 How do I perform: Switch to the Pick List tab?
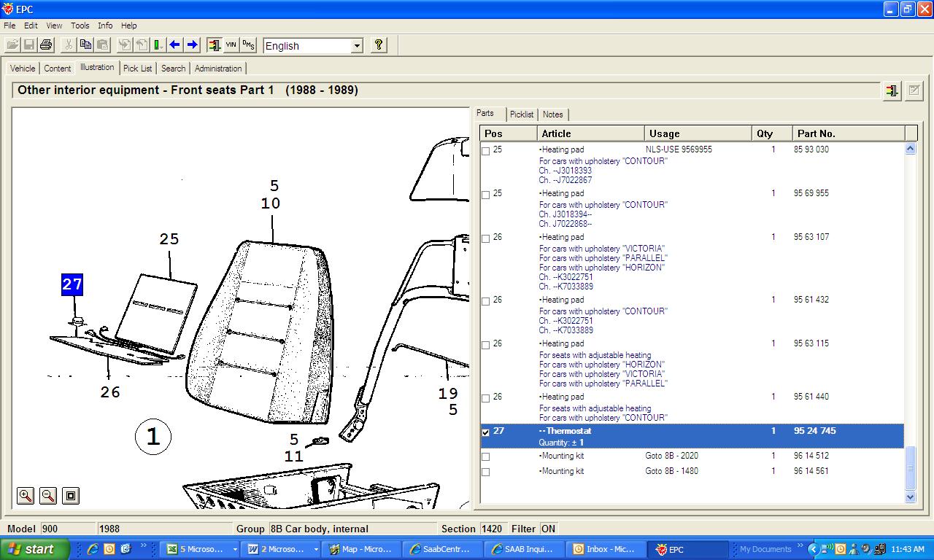pyautogui.click(x=137, y=69)
